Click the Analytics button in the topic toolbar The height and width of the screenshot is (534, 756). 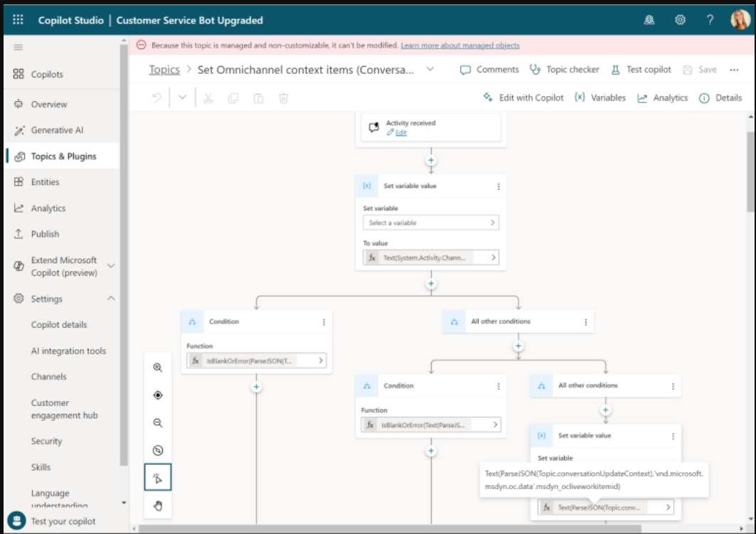[662, 98]
